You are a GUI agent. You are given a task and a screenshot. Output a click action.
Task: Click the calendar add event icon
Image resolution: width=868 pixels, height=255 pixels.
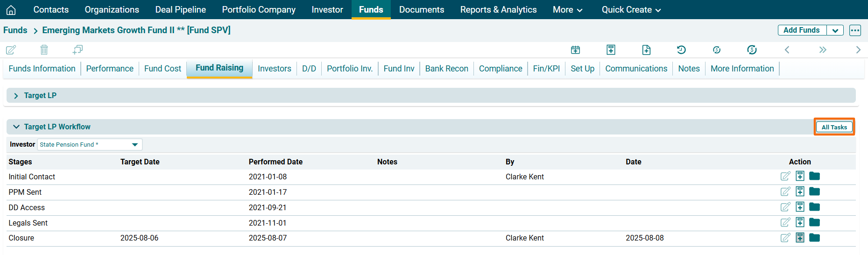pyautogui.click(x=575, y=50)
